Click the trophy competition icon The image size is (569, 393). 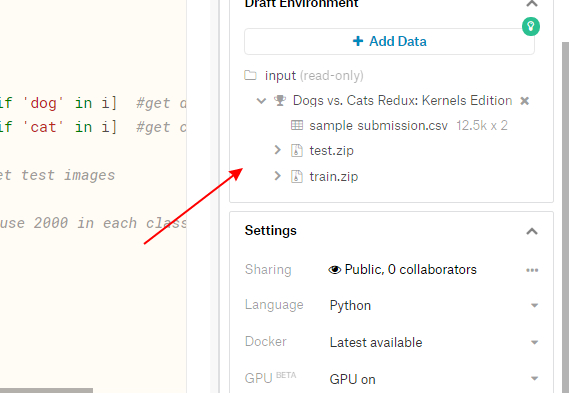(279, 101)
